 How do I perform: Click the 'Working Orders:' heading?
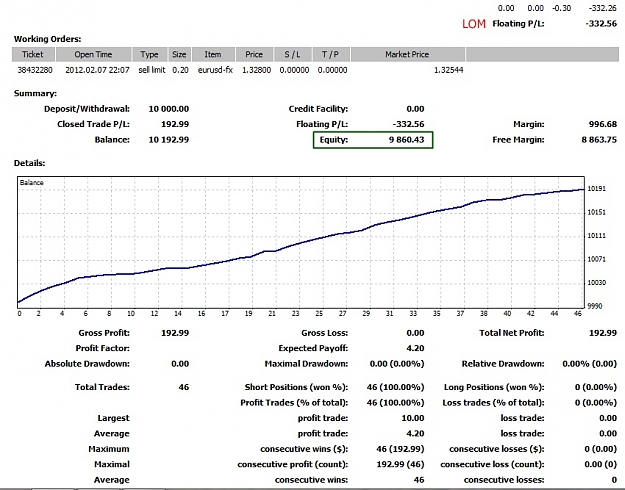(47, 39)
